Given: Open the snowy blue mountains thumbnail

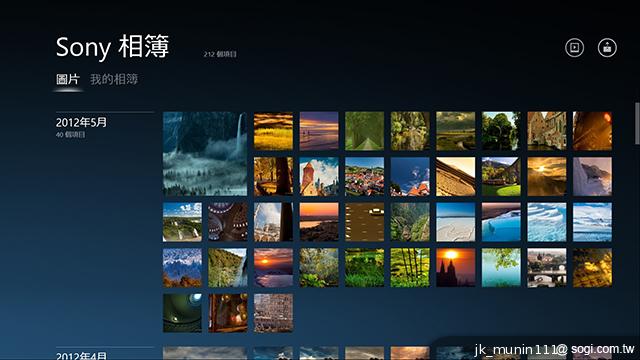Looking at the screenshot, I should [x=182, y=268].
